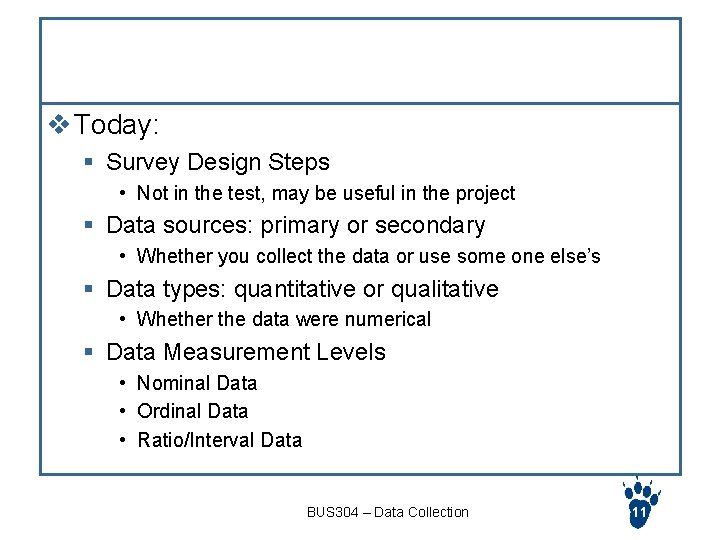Click the 'Nominal Data' item
720x540 pixels.
coord(197,383)
